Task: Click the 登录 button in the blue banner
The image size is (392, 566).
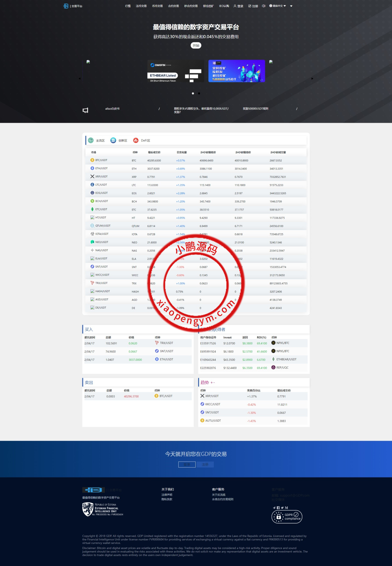Action: tap(187, 464)
